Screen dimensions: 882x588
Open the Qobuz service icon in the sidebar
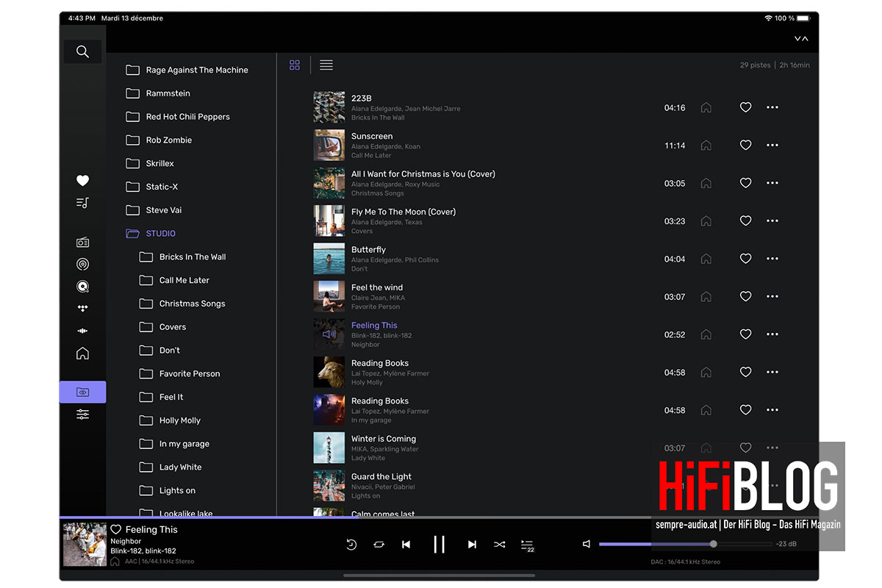83,287
